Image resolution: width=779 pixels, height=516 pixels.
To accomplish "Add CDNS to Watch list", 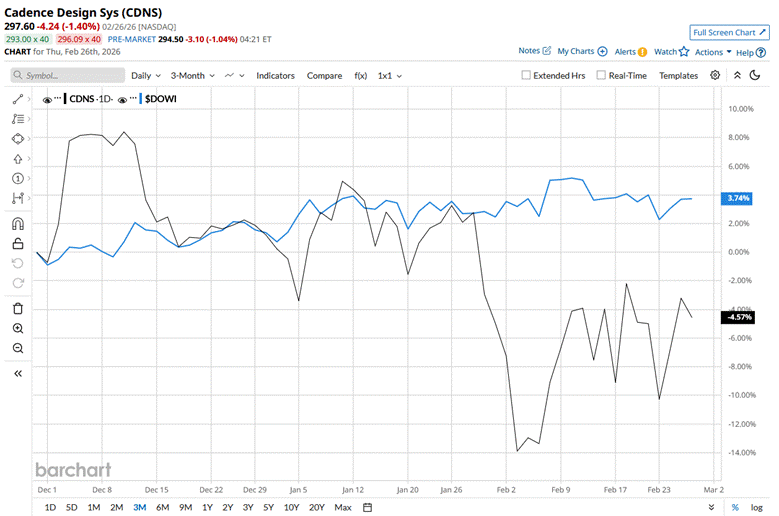I will 671,52.
